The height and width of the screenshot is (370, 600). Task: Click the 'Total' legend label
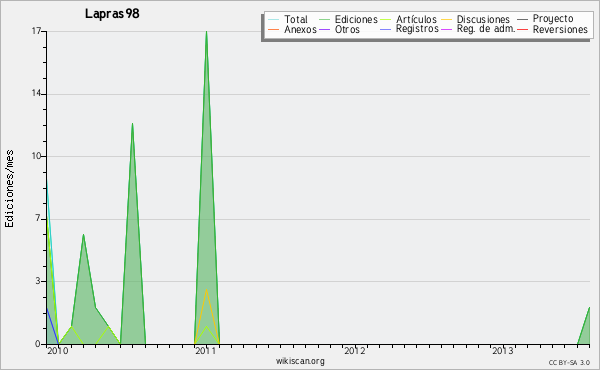point(296,19)
